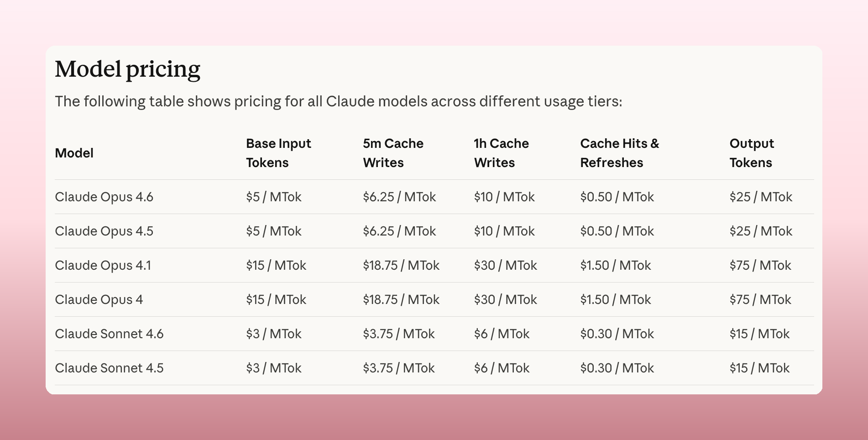
Task: Click Sonnet 4.5 $6 1h cache price
Action: [x=501, y=368]
